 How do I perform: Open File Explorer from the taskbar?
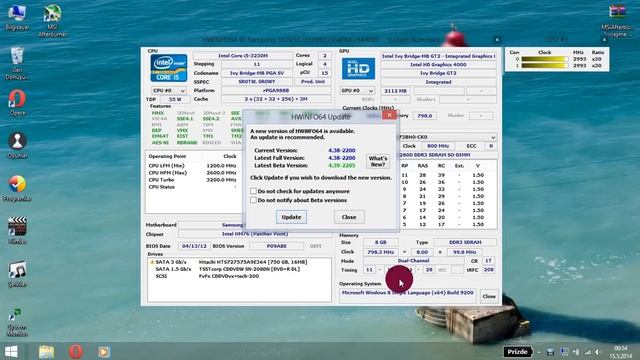click(47, 351)
